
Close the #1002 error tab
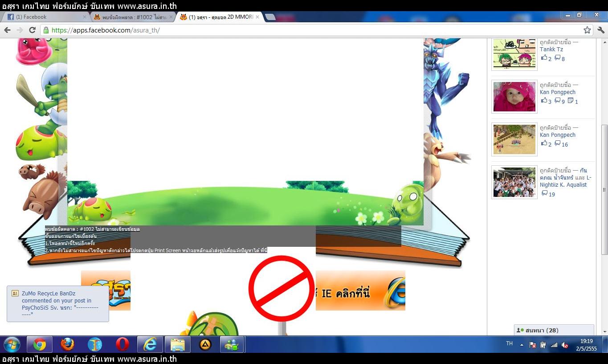[x=171, y=17]
